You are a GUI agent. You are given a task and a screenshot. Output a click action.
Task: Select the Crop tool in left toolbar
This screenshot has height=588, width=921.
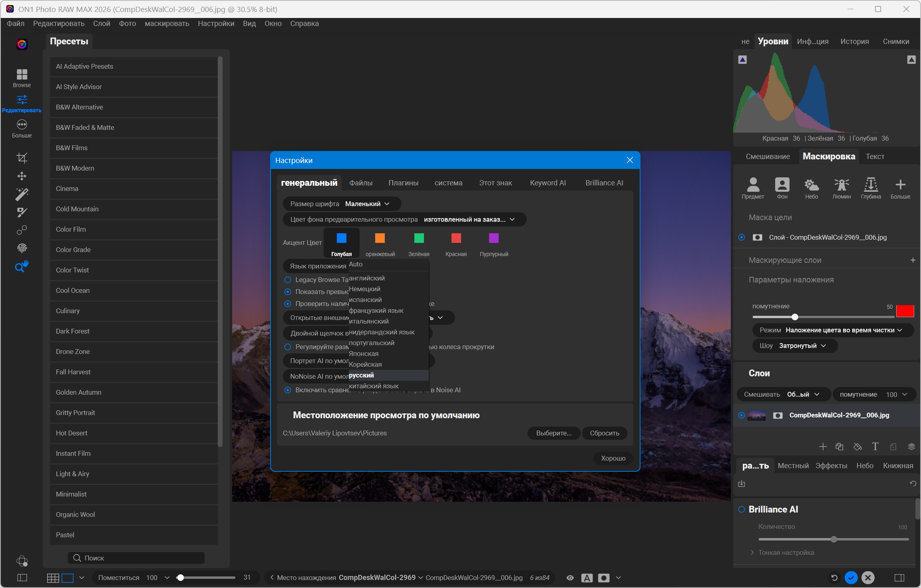click(22, 158)
